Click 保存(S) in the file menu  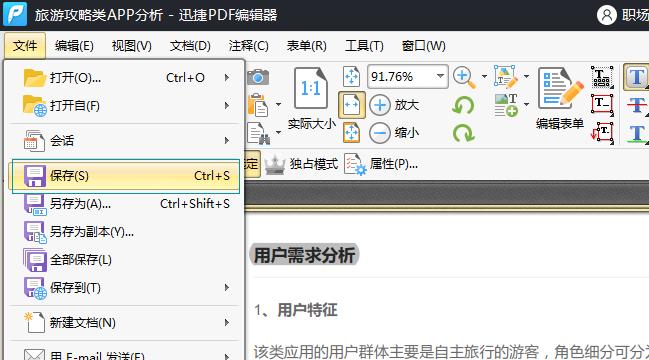(124, 176)
